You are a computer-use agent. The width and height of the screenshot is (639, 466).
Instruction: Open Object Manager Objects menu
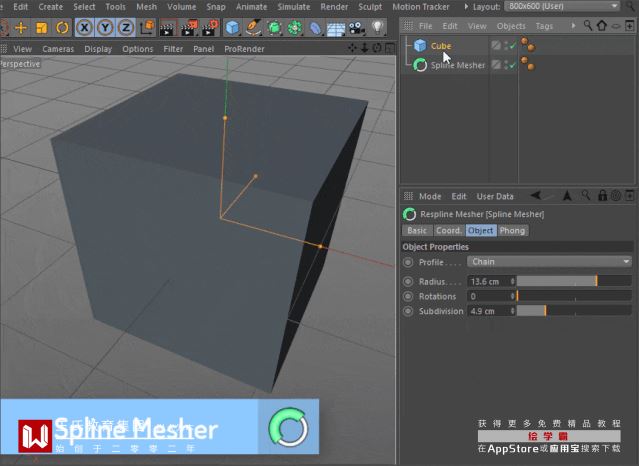coord(511,26)
